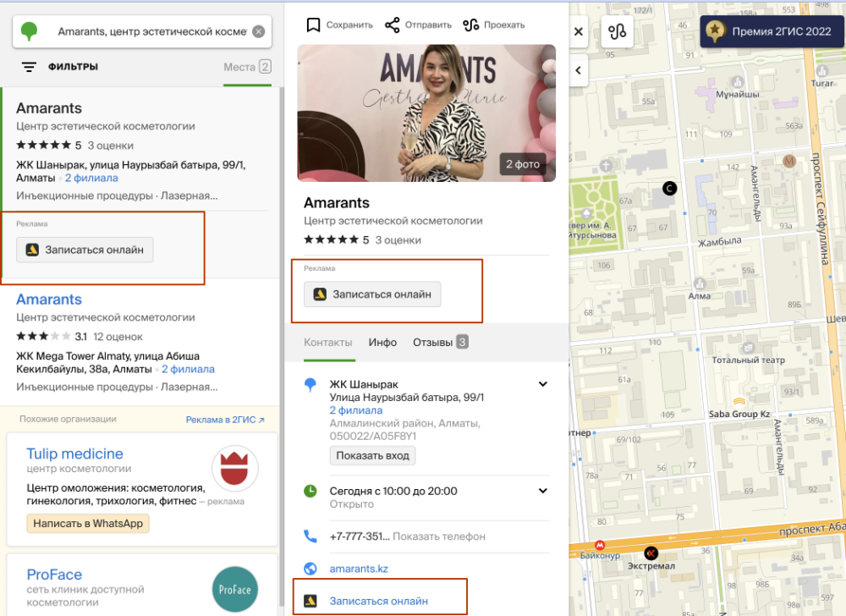Select the Мұнайшылар map marker

pos(737,82)
